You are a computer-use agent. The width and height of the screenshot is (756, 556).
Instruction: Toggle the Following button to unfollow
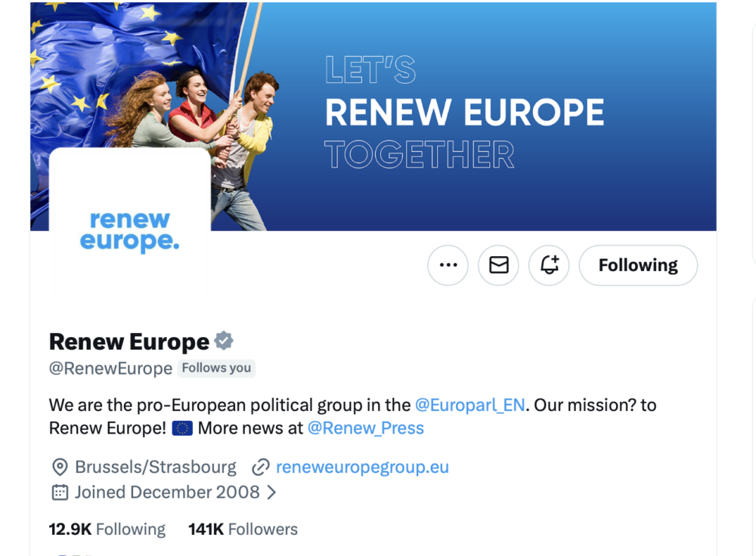click(x=638, y=265)
